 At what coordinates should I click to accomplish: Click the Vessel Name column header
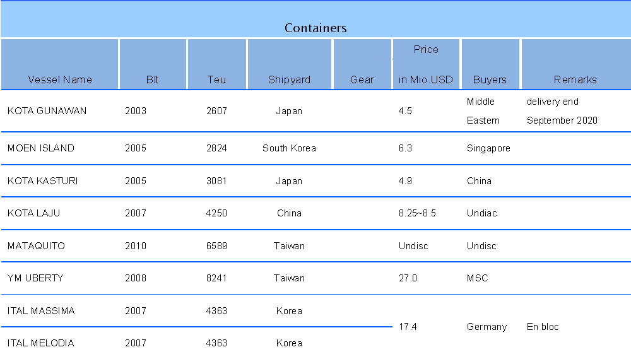pos(60,79)
